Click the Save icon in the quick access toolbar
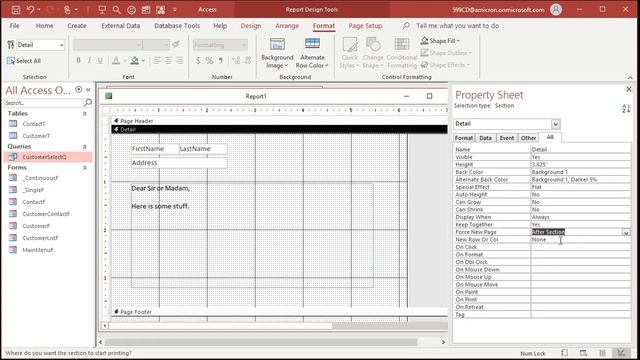Viewport: 640px width, 360px height. 16,9
